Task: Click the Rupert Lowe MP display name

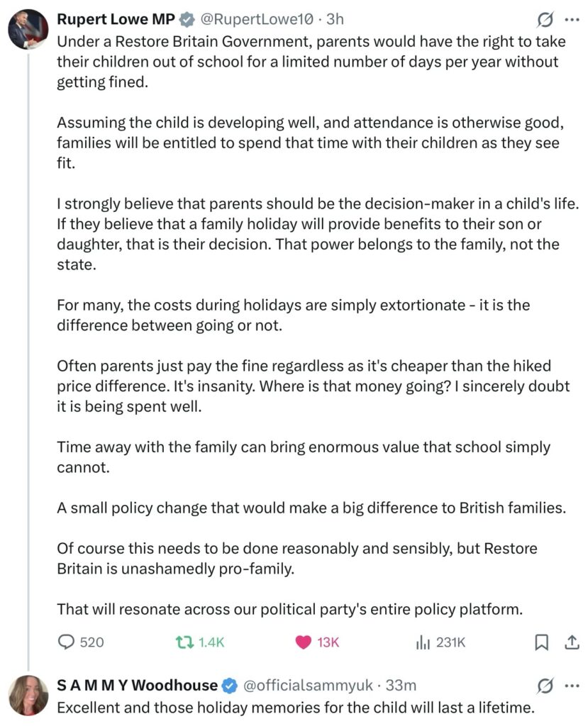Action: point(116,19)
